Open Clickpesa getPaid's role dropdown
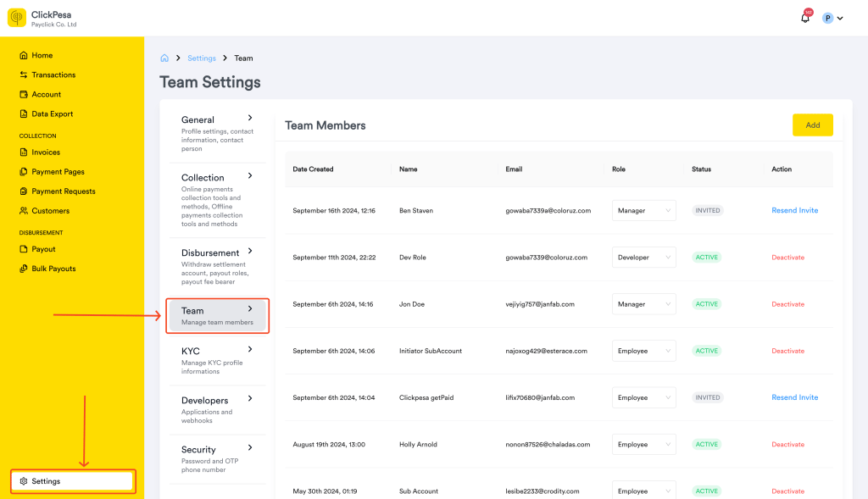This screenshot has width=868, height=499. pos(644,398)
